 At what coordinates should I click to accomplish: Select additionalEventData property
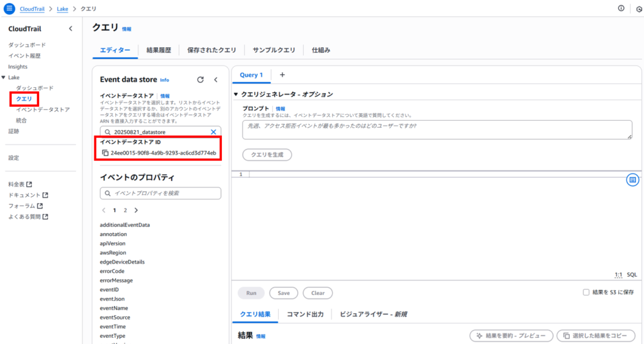pos(125,225)
